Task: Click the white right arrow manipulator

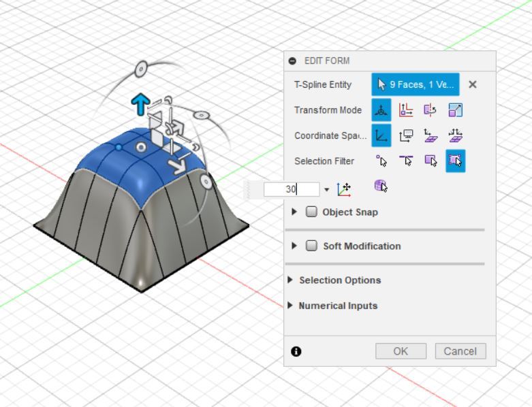Action: click(177, 166)
